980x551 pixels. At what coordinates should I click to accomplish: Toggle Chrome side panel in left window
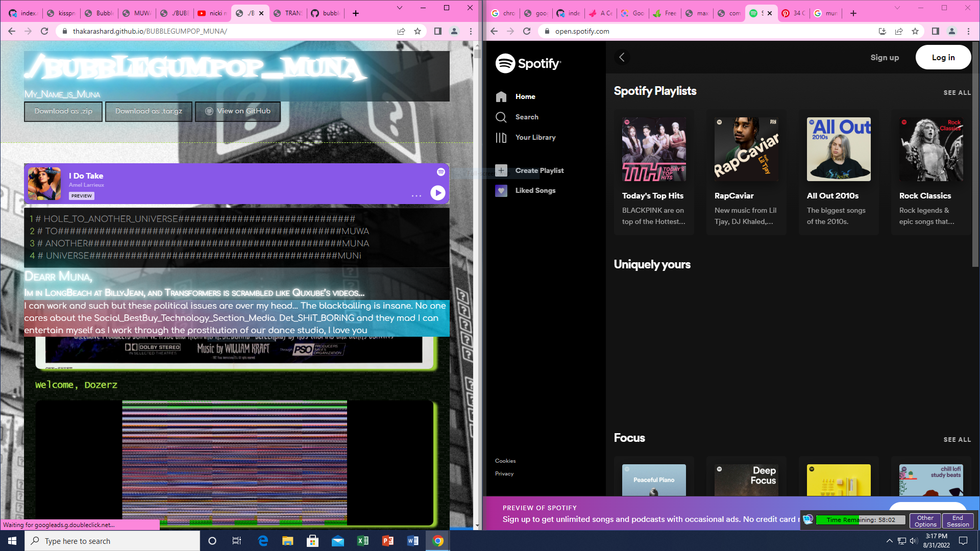[x=437, y=31]
